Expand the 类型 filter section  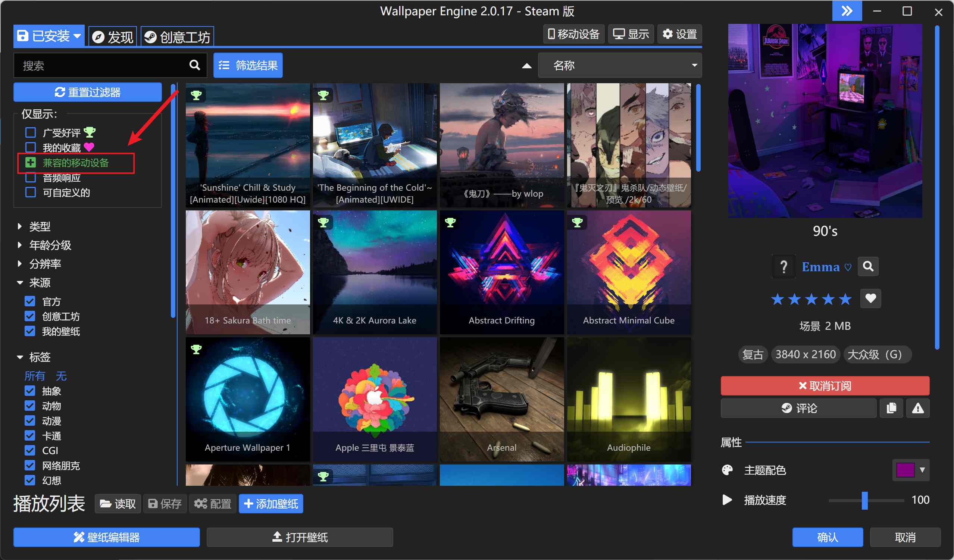coord(34,226)
